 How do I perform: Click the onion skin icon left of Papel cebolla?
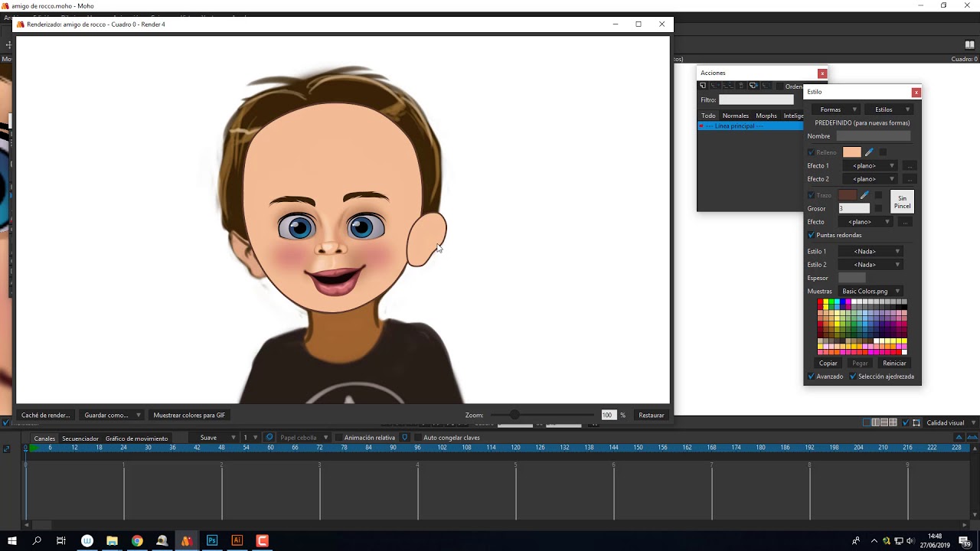pyautogui.click(x=269, y=438)
